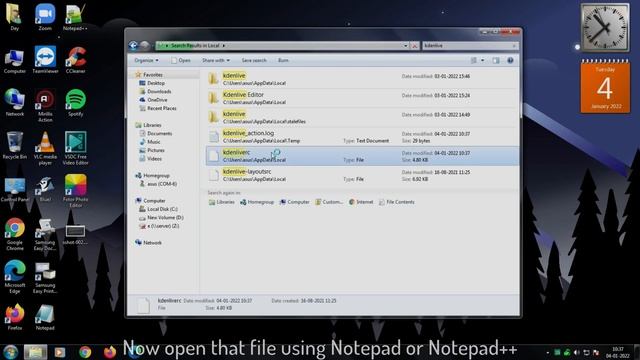Open the Windows Start orb

[x=11, y=352]
